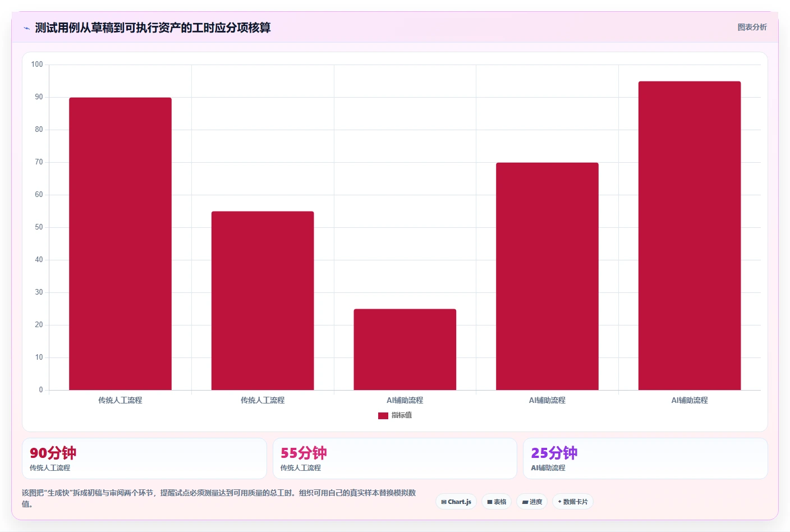Image resolution: width=790 pixels, height=532 pixels.
Task: Click the y-axis label 0
Action: click(x=41, y=390)
